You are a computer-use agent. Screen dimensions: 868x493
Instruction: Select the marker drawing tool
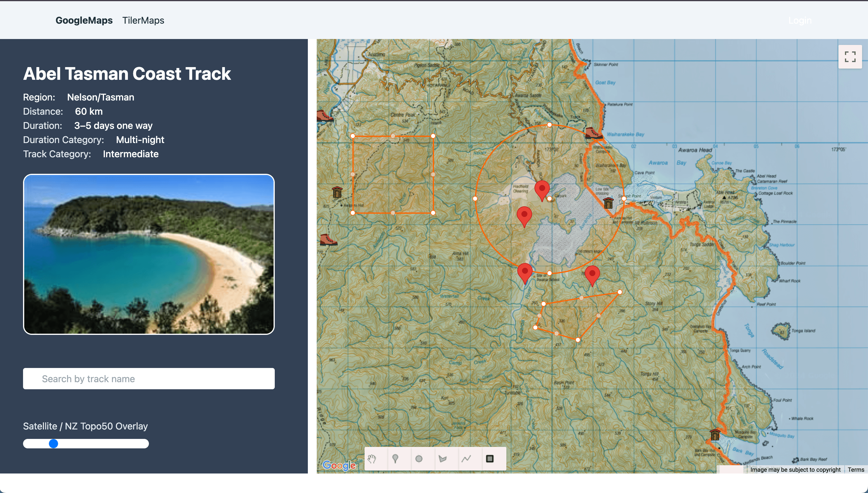coord(395,459)
